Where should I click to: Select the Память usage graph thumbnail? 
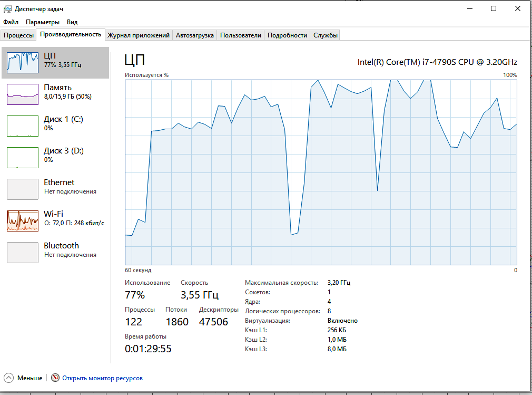pos(23,94)
